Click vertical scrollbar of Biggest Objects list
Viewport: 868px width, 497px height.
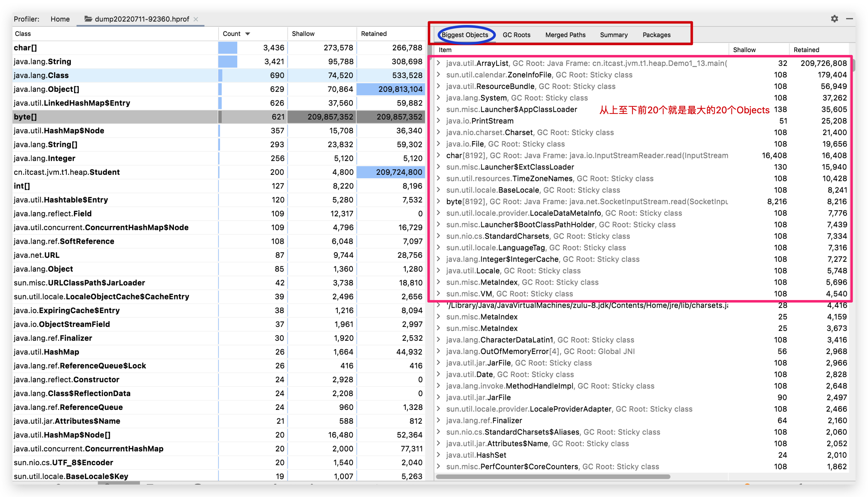853,65
